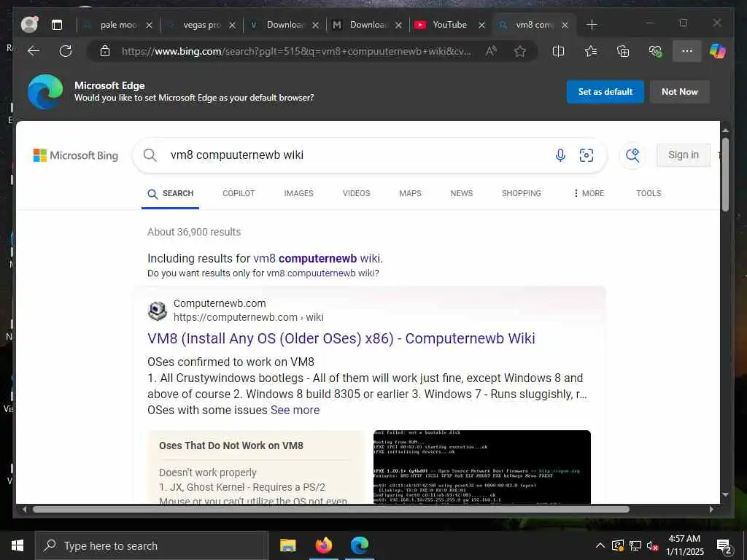This screenshot has width=747, height=560.
Task: Switch to the YouTube tab
Action: tap(449, 25)
